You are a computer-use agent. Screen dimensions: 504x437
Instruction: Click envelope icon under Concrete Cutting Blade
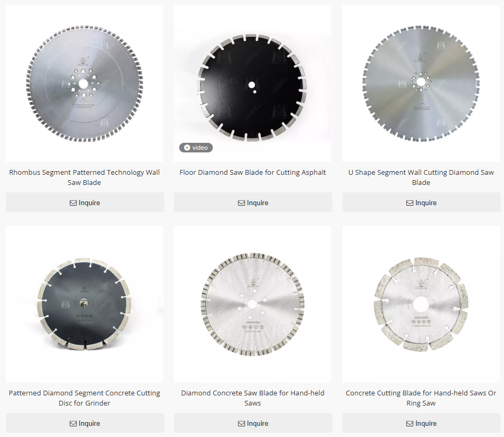click(x=410, y=424)
